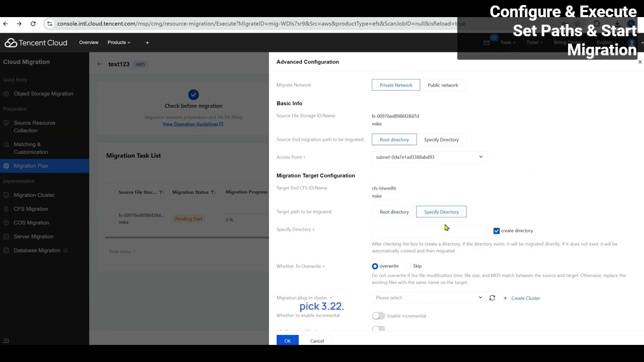
Task: Collapse sidebar using bottom-left menu icon
Action: (x=6, y=341)
